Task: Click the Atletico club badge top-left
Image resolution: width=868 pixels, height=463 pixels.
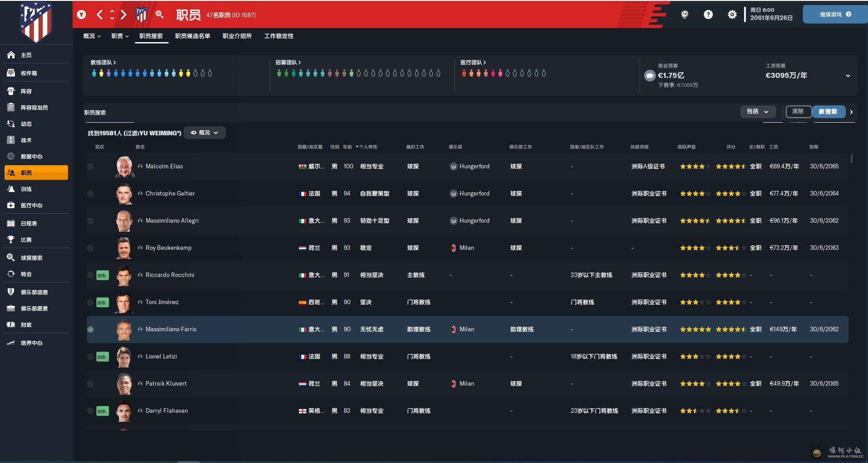Action: tap(36, 22)
